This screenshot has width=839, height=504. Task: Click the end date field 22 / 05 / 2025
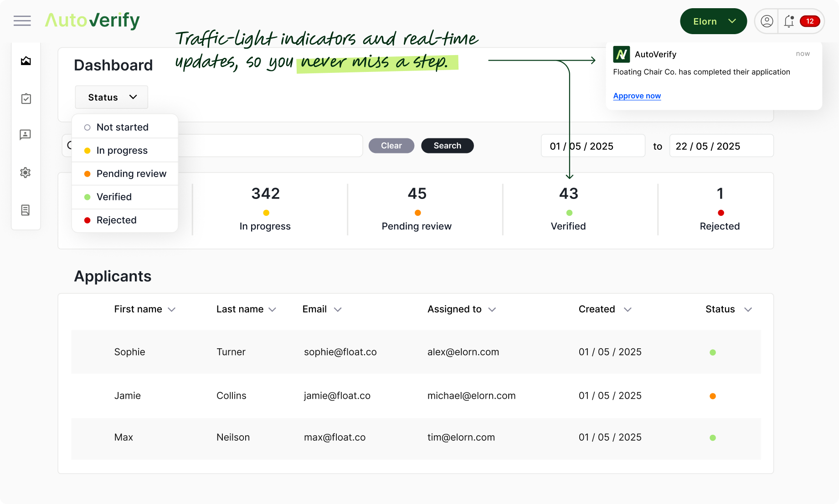point(721,146)
